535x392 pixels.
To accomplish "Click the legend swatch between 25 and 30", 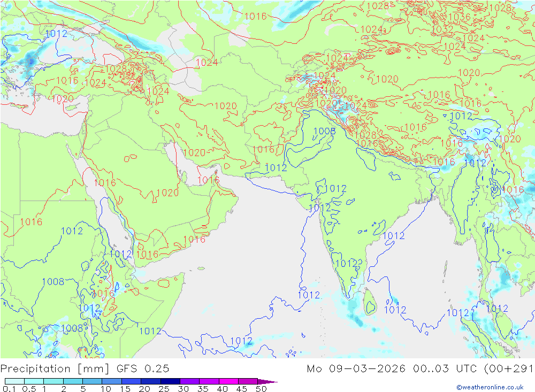I will (x=170, y=381).
